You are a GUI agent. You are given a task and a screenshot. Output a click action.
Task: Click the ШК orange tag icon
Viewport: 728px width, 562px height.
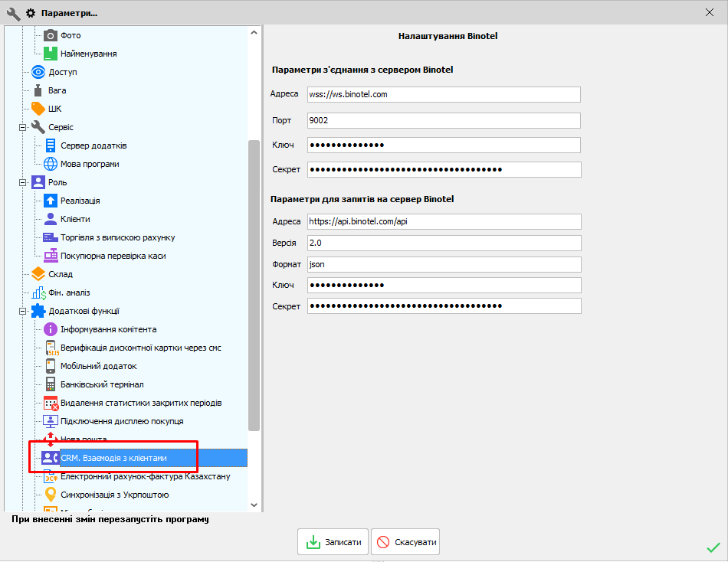(x=38, y=109)
